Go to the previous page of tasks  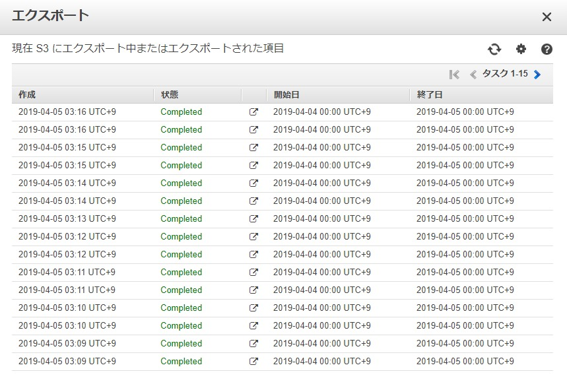click(473, 75)
